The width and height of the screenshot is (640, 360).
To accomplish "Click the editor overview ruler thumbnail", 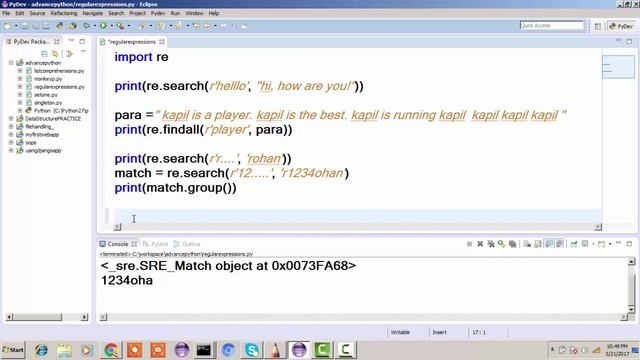I will [618, 67].
